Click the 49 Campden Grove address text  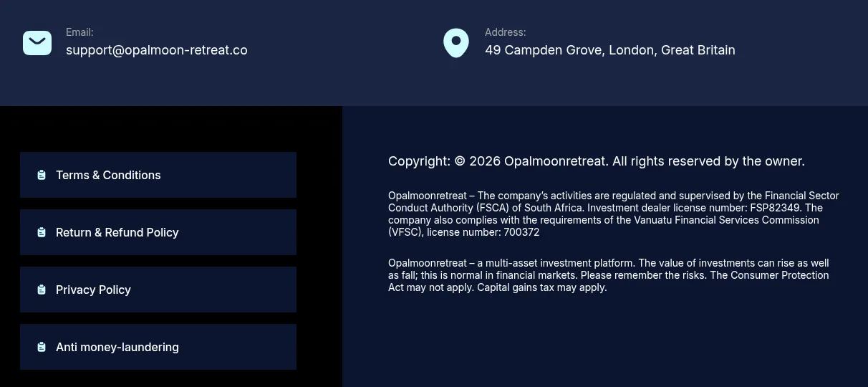(610, 50)
